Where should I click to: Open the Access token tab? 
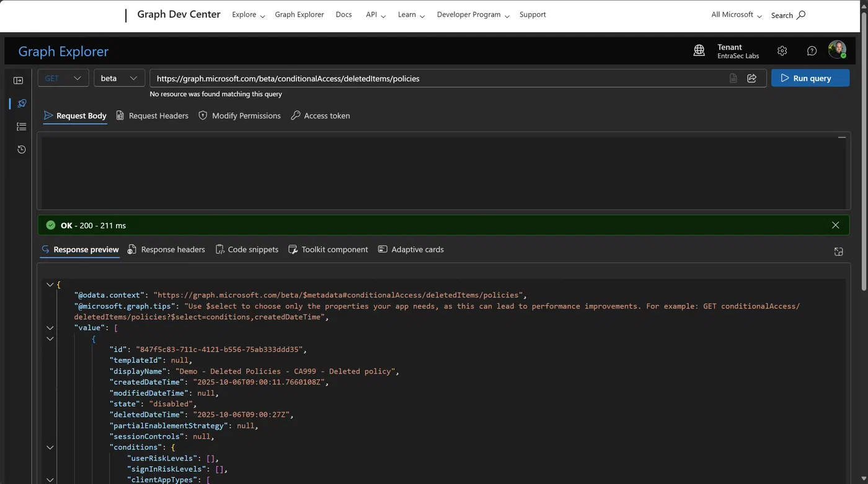pos(321,115)
